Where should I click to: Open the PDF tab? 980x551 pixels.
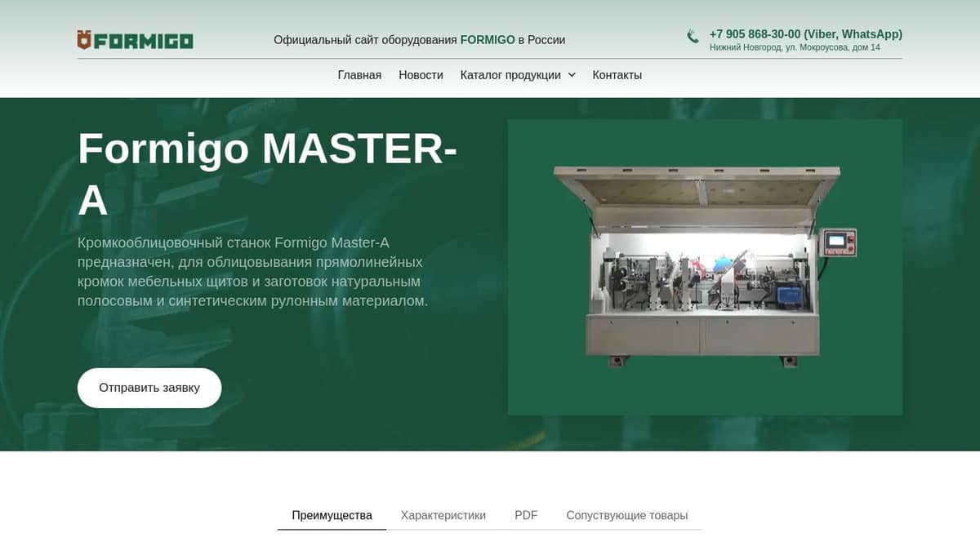pos(527,515)
